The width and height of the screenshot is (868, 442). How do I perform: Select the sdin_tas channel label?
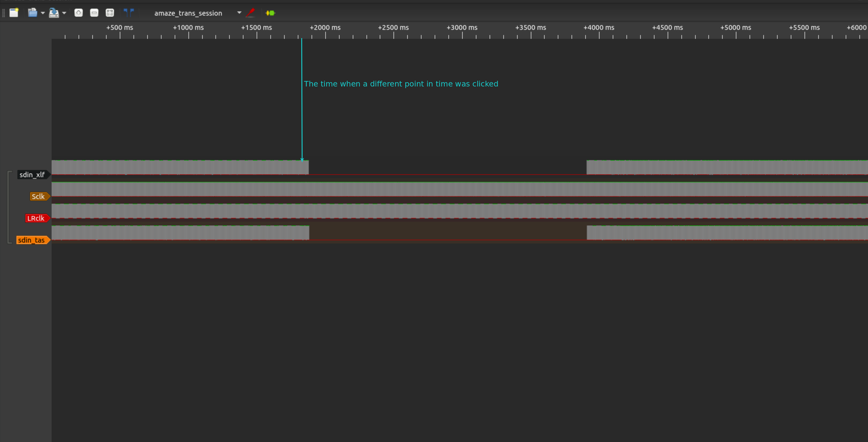33,240
